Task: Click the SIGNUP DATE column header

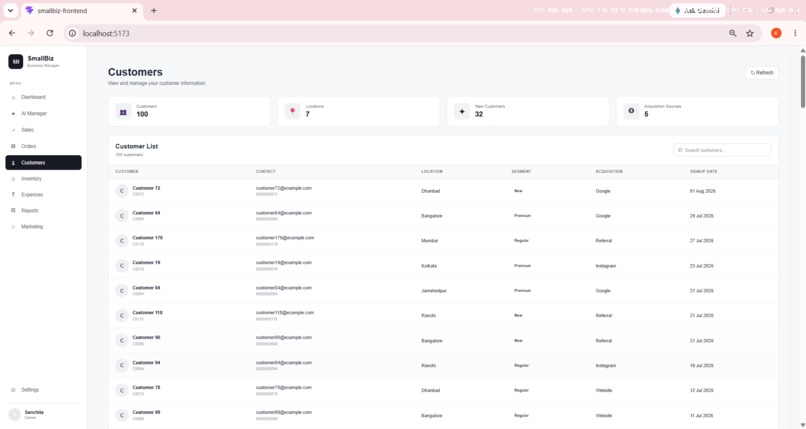Action: (x=704, y=172)
